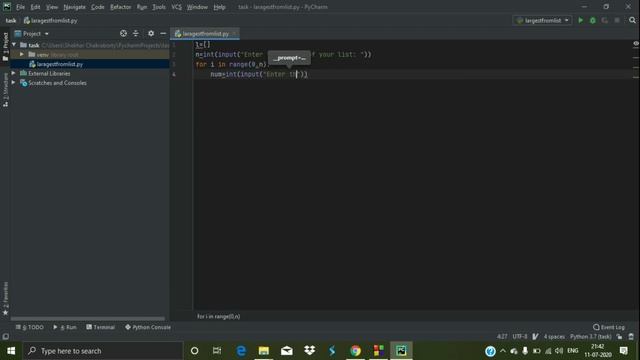Click the volume icon in system tray
640x360 pixels.
click(x=559, y=351)
